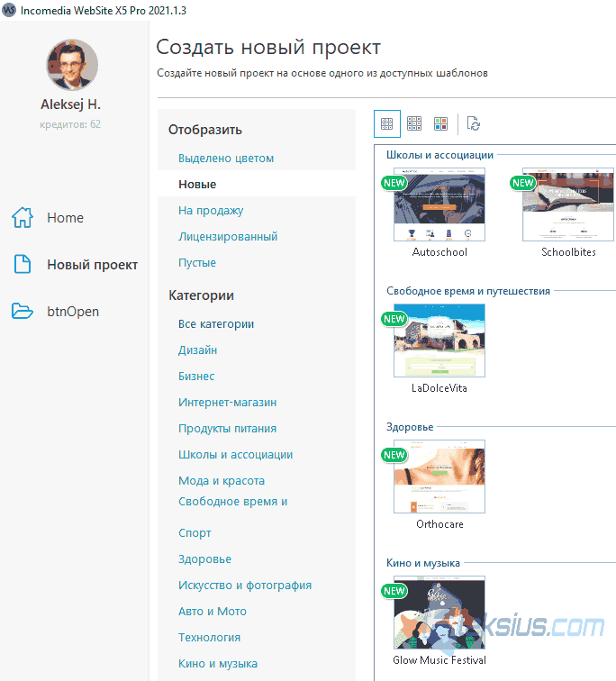Select the Autoschool template thumbnail
This screenshot has width=616, height=681.
(x=439, y=204)
